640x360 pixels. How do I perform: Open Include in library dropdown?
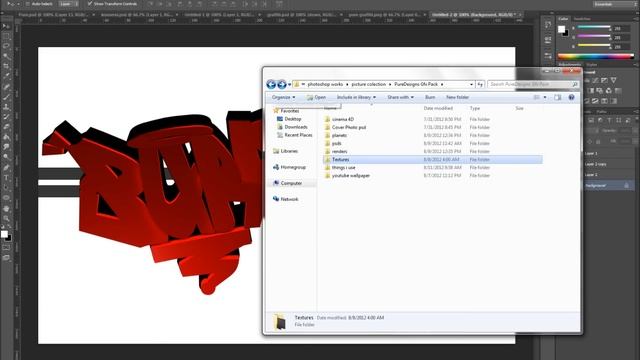coord(356,97)
